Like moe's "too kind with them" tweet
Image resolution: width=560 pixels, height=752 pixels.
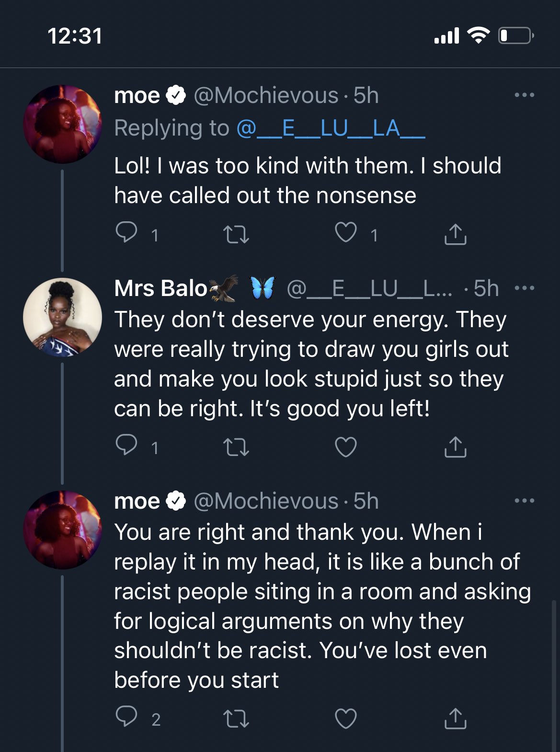[x=345, y=233]
